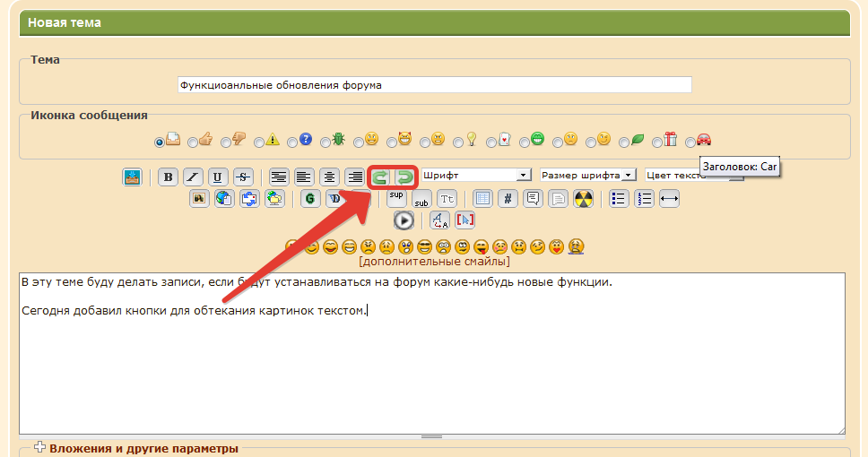Screen dimensions: 868x457
Task: Apply italic formatting to text
Action: [x=193, y=177]
